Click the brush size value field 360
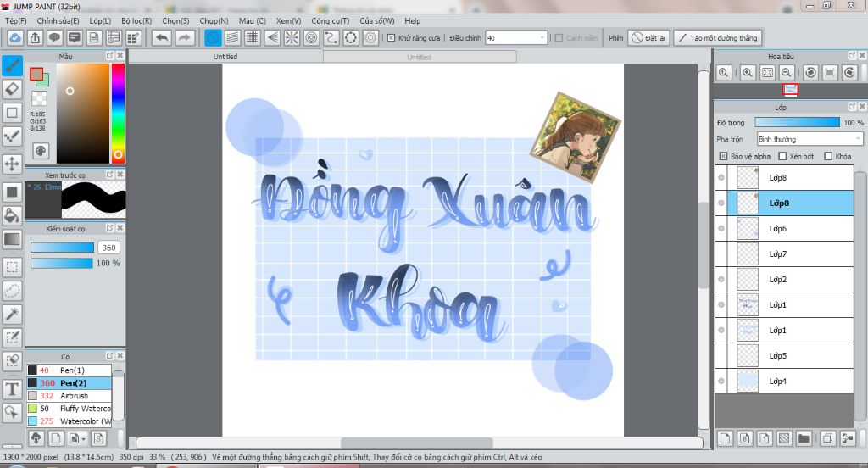868x468 pixels. (x=109, y=248)
